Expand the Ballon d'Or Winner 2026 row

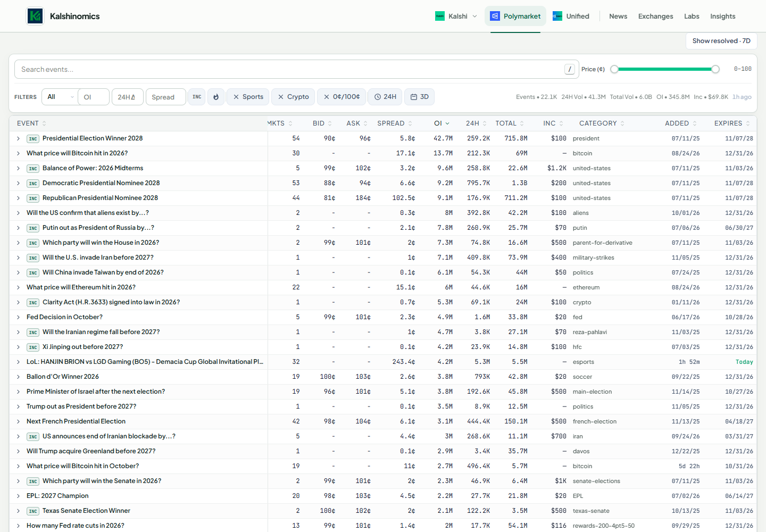(18, 377)
